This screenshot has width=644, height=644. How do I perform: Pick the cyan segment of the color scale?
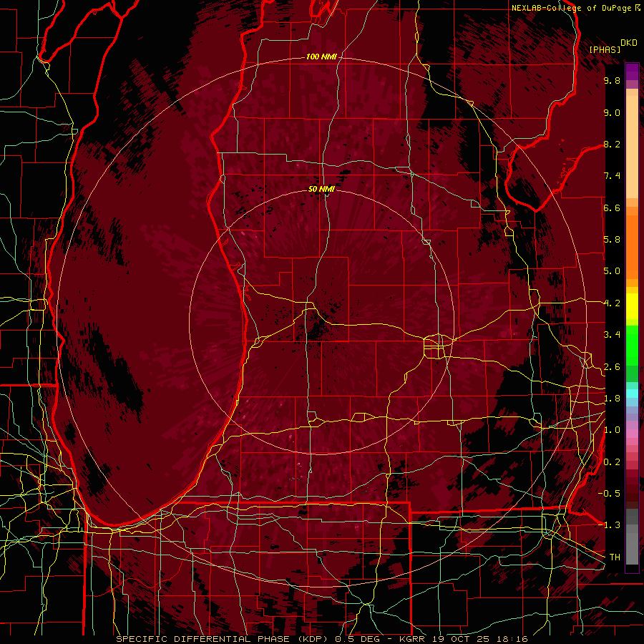pos(632,394)
